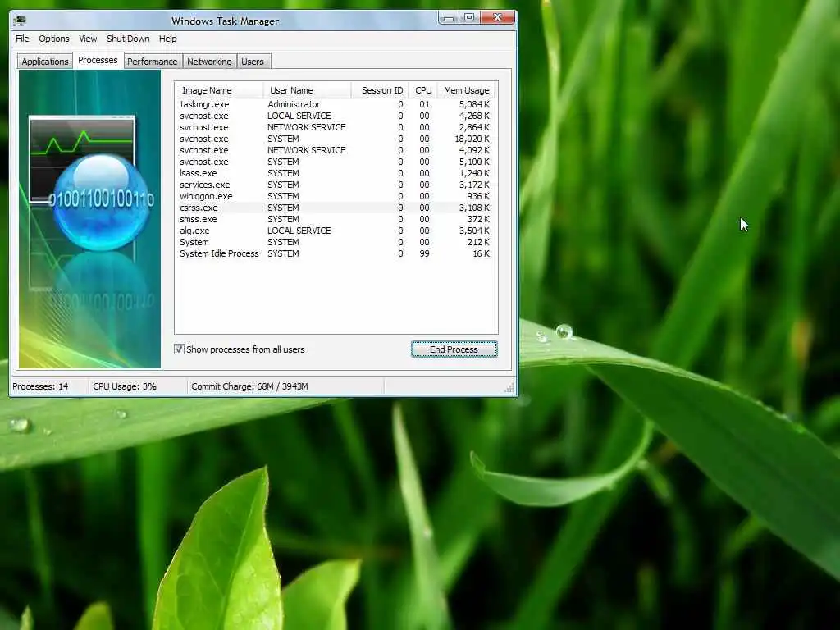840x630 pixels.
Task: Sort by User Name column header
Action: (307, 90)
